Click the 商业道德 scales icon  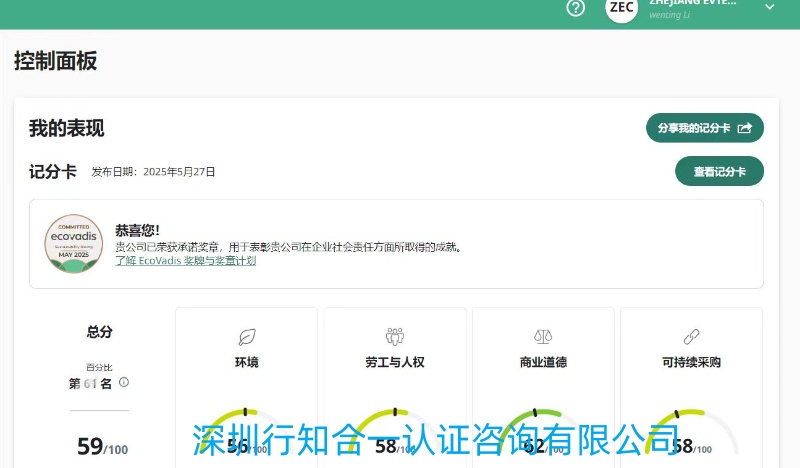[543, 336]
